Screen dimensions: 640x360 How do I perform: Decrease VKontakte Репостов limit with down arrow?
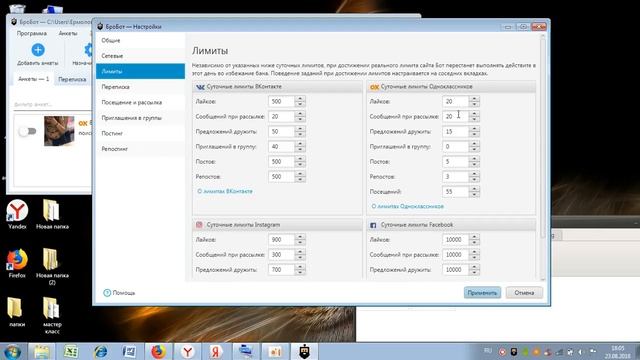pos(300,180)
